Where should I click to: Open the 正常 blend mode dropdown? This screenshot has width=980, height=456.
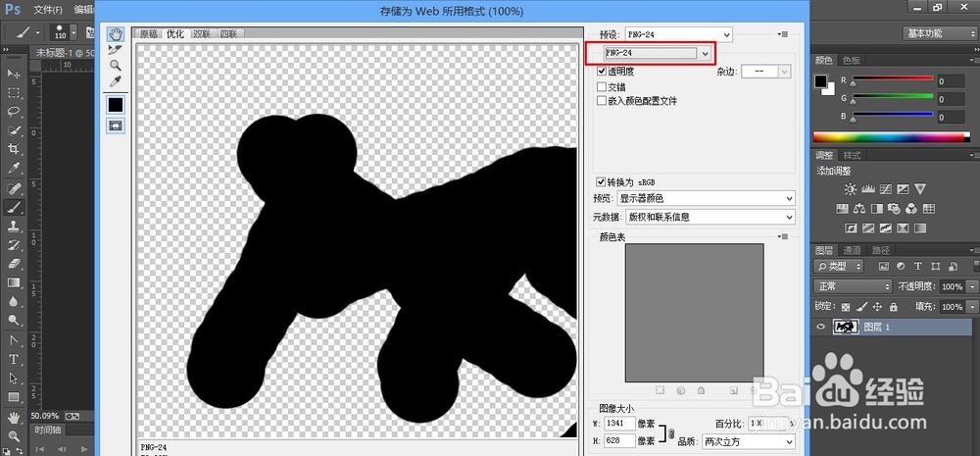pyautogui.click(x=854, y=286)
